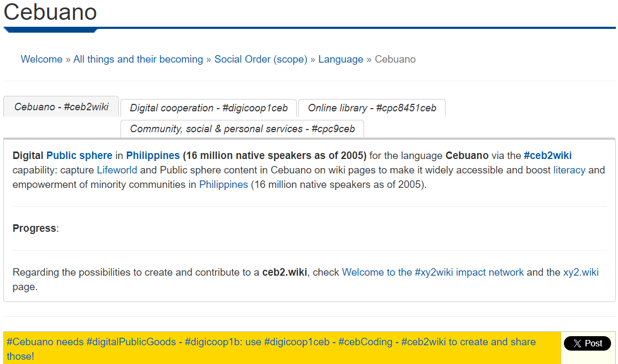Open the Public sphere link

pos(78,155)
